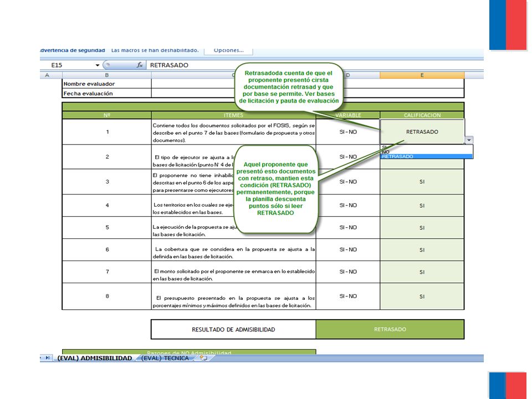This screenshot has height=399, width=532.
Task: Select the SI - NO variable cell for item 7
Action: 348,272
